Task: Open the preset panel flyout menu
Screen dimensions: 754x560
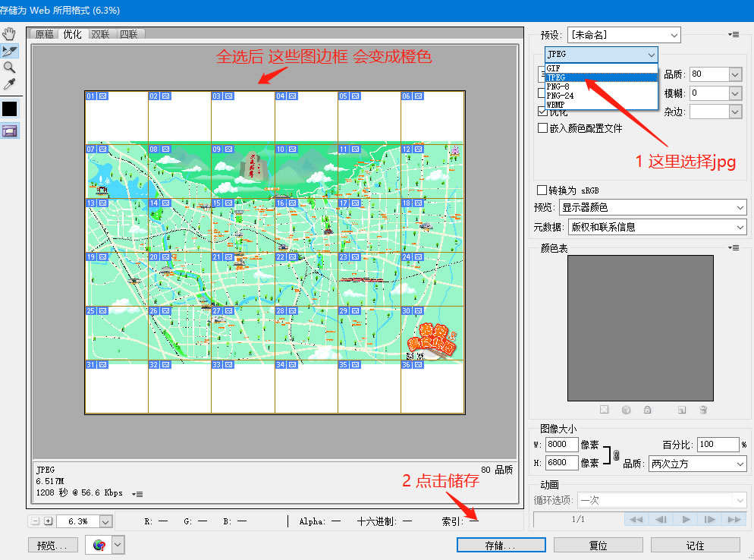Action: pos(734,35)
